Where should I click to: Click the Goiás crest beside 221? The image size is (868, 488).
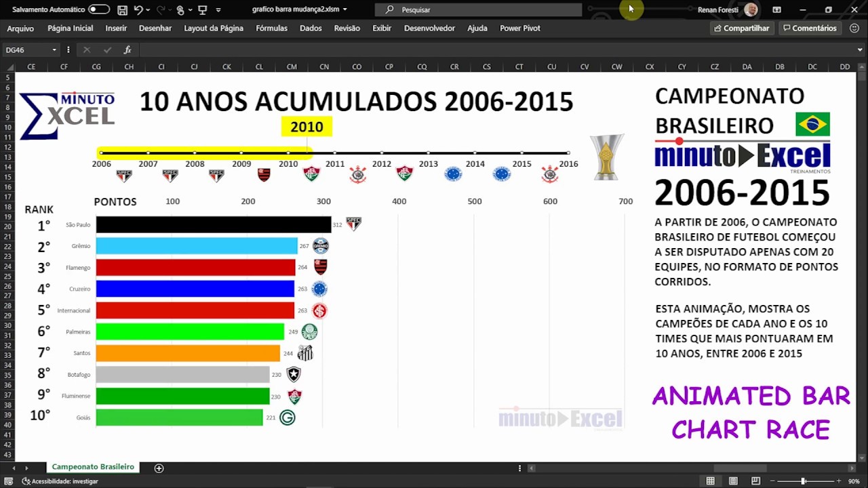tap(287, 418)
